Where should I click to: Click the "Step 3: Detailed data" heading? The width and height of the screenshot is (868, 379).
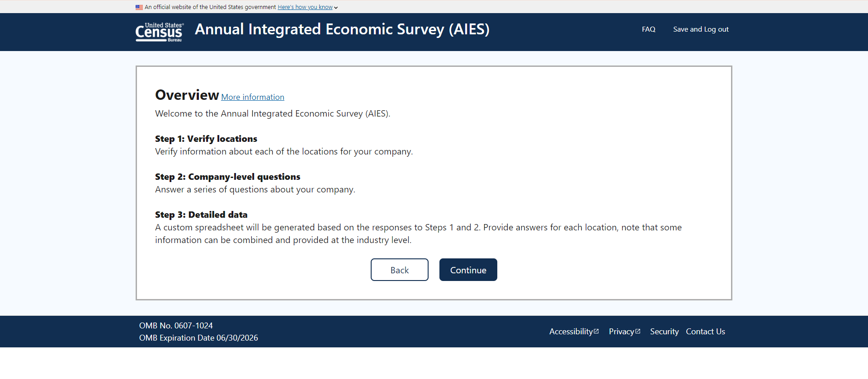tap(201, 215)
